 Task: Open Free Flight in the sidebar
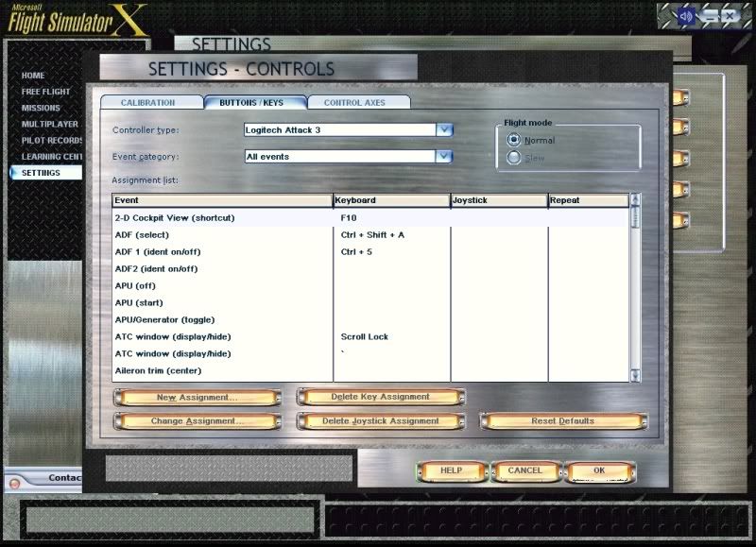tap(45, 92)
